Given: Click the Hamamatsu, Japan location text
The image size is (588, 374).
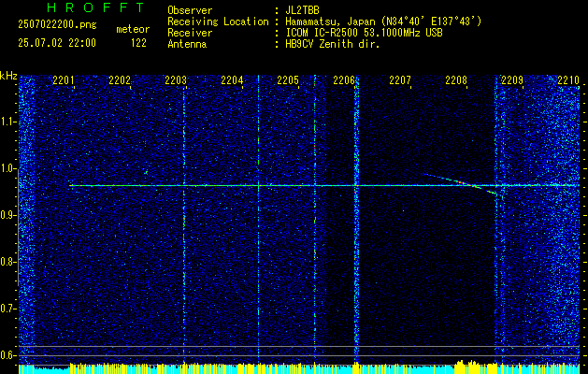Looking at the screenshot, I should 383,22.
